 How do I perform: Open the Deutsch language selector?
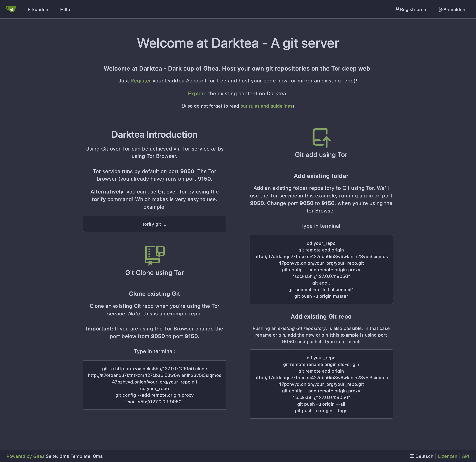coord(422,456)
